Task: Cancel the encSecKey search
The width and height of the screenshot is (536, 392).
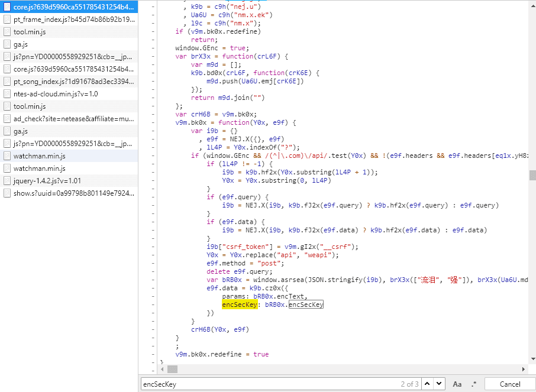Action: pyautogui.click(x=510, y=384)
